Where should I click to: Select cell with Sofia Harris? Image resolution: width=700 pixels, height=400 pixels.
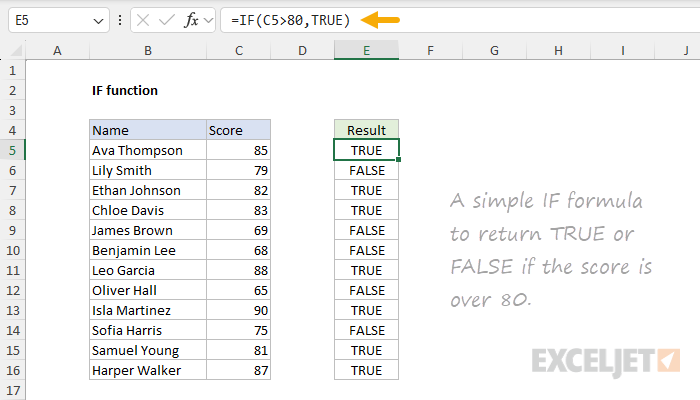(148, 330)
